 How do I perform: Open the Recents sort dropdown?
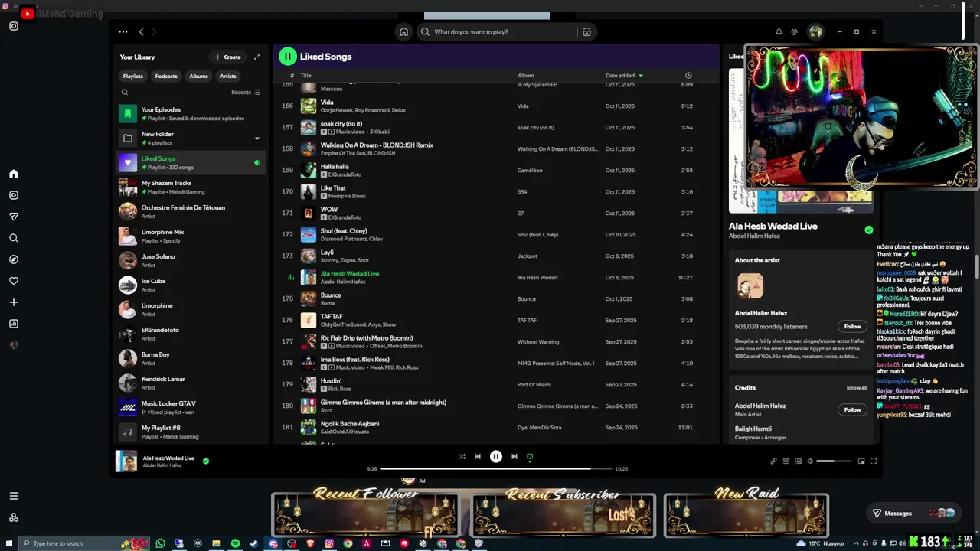[x=246, y=92]
